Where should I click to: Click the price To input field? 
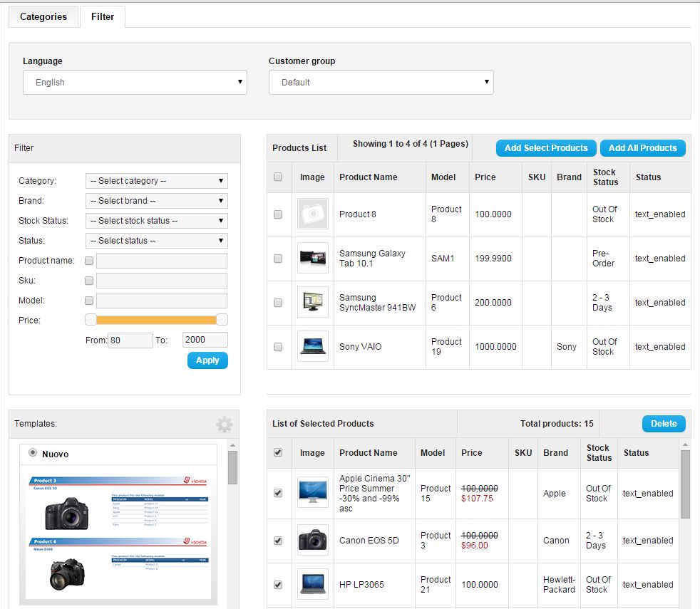coord(205,340)
